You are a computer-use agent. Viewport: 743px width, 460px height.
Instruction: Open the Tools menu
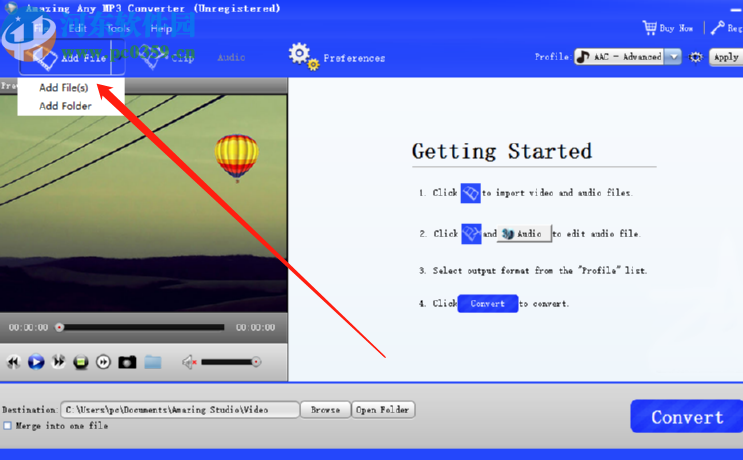coord(118,29)
